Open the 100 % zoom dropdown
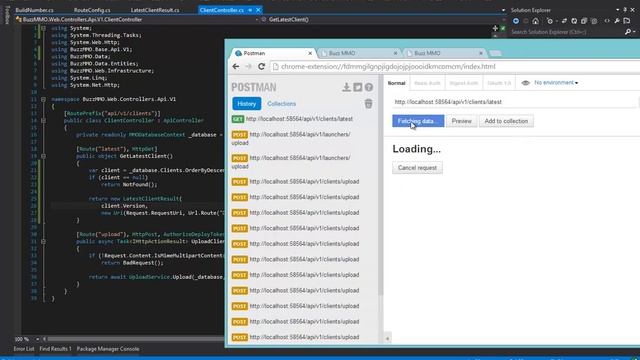Image resolution: width=640 pixels, height=360 pixels. (x=38, y=339)
